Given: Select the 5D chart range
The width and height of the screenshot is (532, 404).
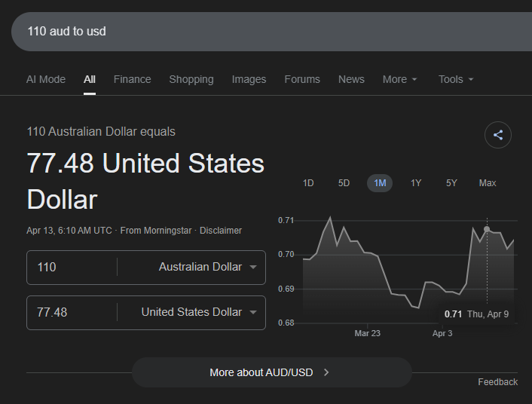Looking at the screenshot, I should (344, 183).
